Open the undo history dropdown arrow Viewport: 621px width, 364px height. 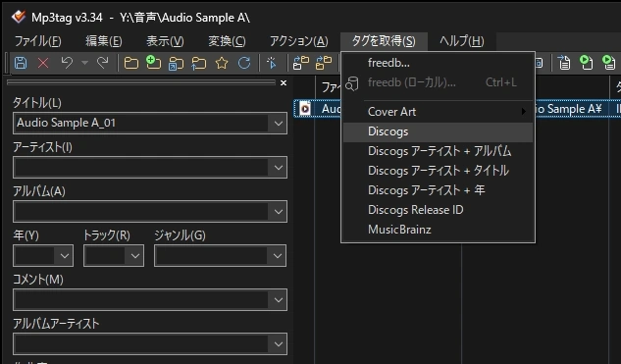pos(84,63)
